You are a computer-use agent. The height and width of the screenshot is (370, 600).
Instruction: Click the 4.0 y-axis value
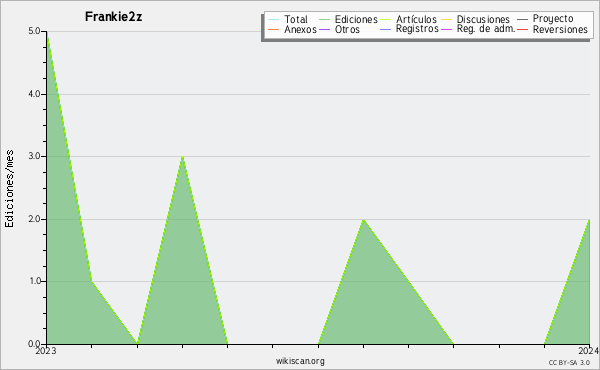pos(34,94)
